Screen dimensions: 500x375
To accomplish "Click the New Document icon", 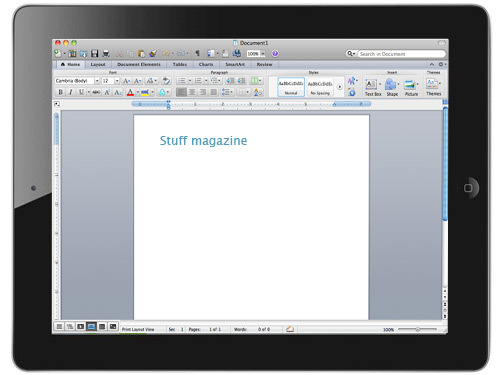I will [58, 53].
